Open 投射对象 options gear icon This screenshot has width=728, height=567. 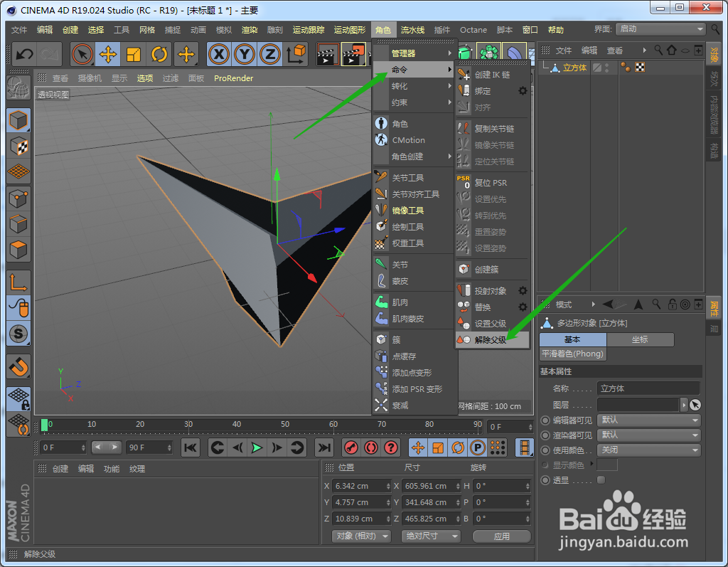coord(523,291)
